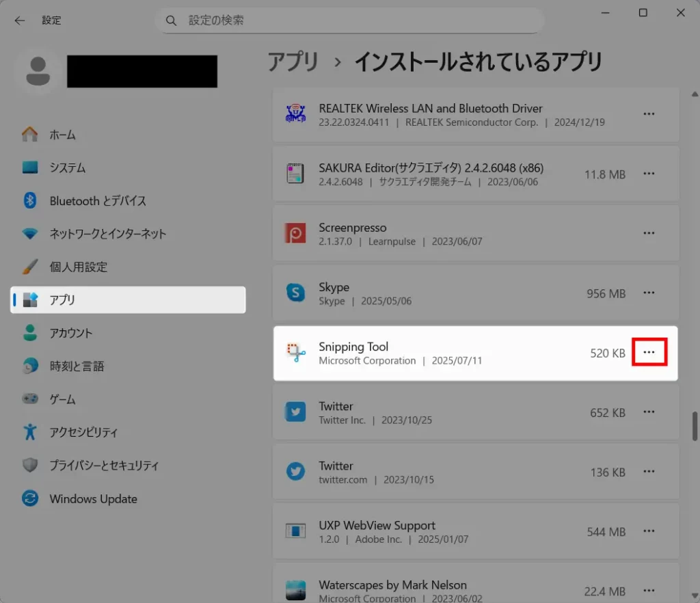Viewport: 700px width, 603px height.
Task: Click the SAKURA Editor 11.8 MB size
Action: point(605,174)
